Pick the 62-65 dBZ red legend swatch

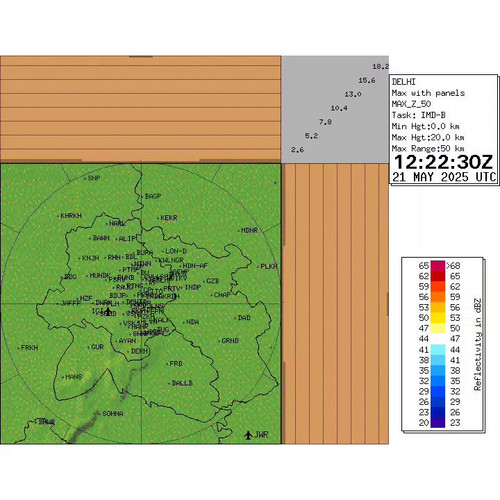(438, 276)
